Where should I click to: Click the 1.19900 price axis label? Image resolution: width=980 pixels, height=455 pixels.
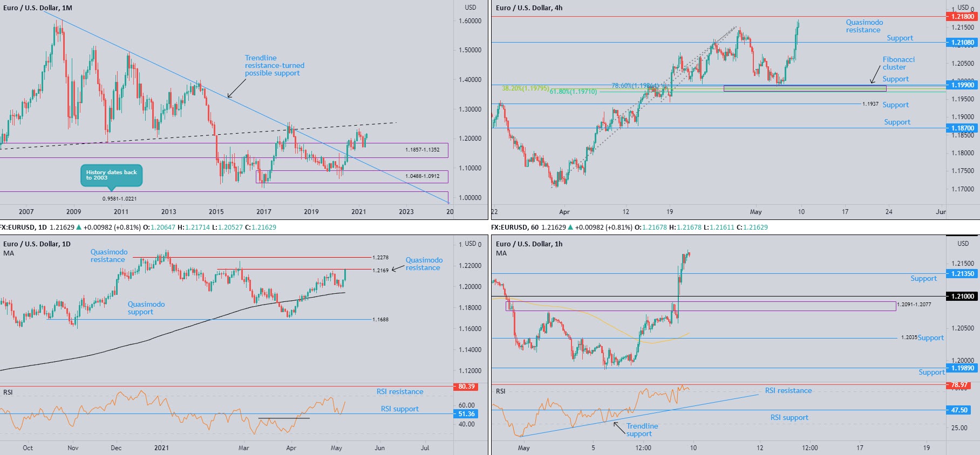(962, 85)
